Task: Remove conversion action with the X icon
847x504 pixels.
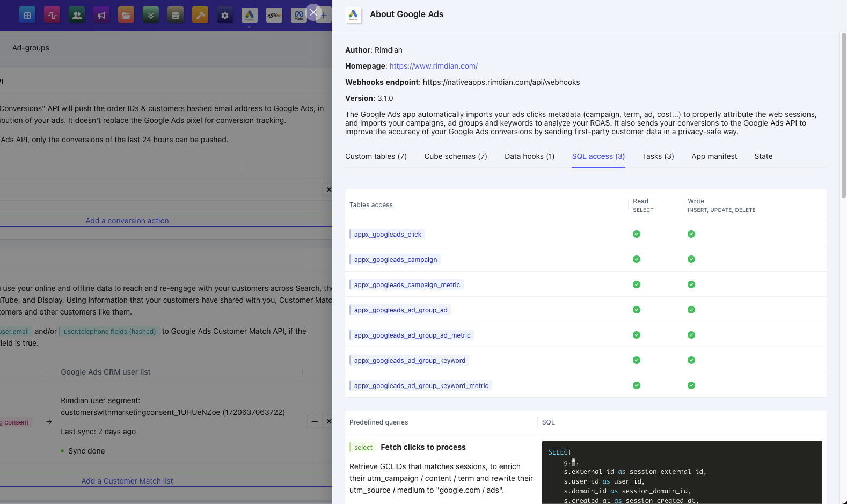Action: pyautogui.click(x=328, y=189)
